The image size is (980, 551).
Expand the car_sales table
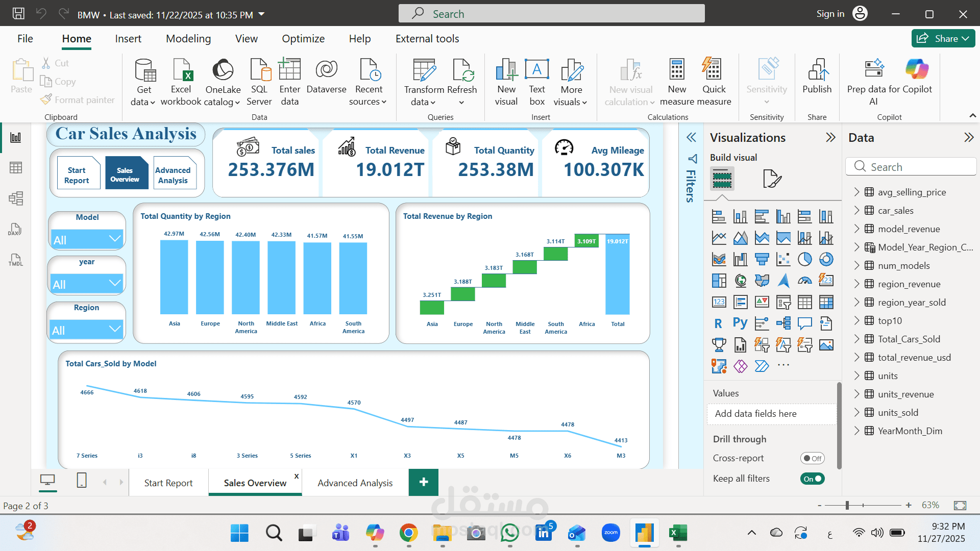(856, 211)
